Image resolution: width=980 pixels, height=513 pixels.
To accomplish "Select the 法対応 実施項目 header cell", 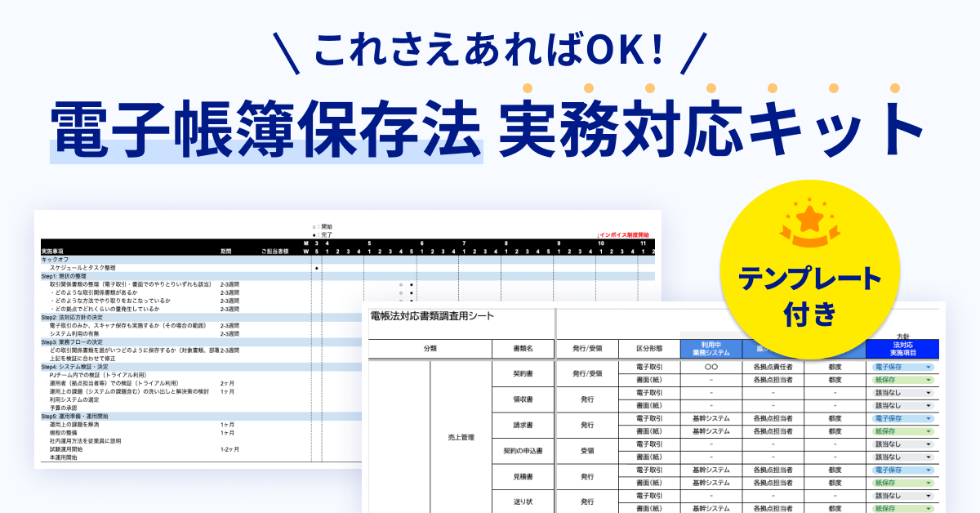I will click(902, 349).
